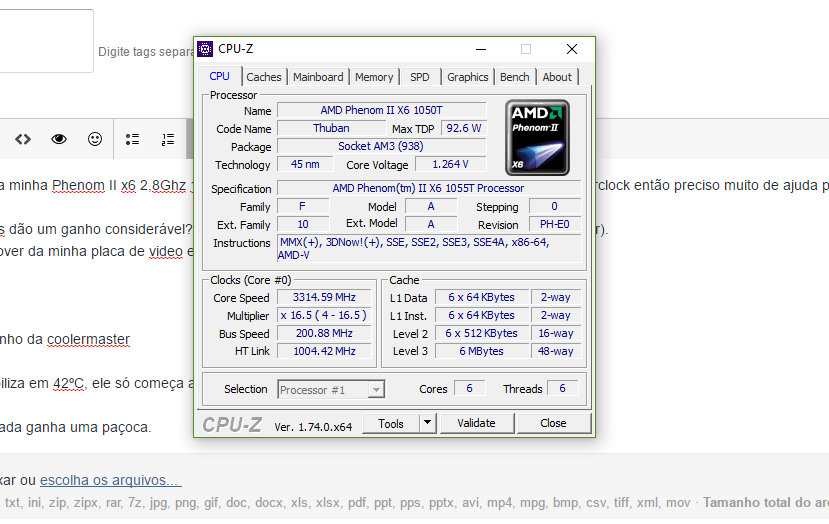
Task: Click the Level 3 value '6 MBytes'
Action: 482,351
